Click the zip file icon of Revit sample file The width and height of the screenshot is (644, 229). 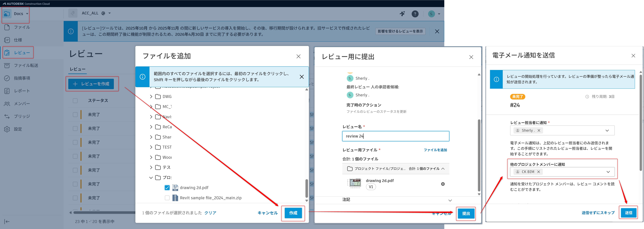point(175,198)
